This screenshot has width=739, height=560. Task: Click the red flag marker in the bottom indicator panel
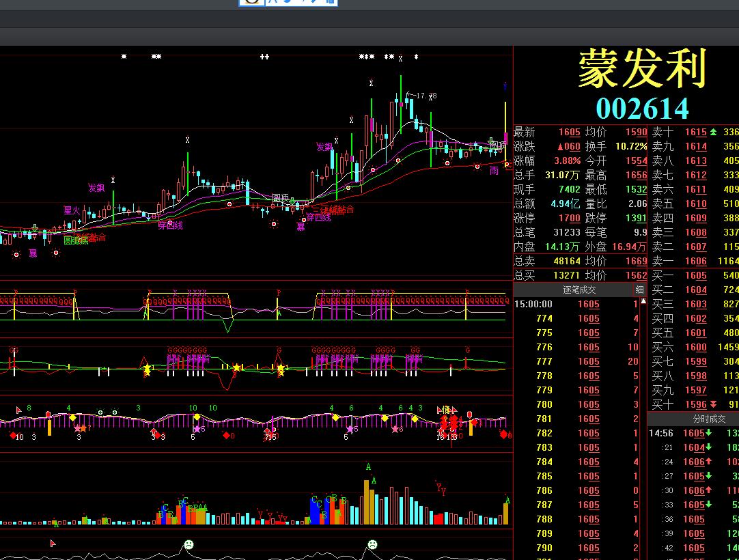click(53, 543)
